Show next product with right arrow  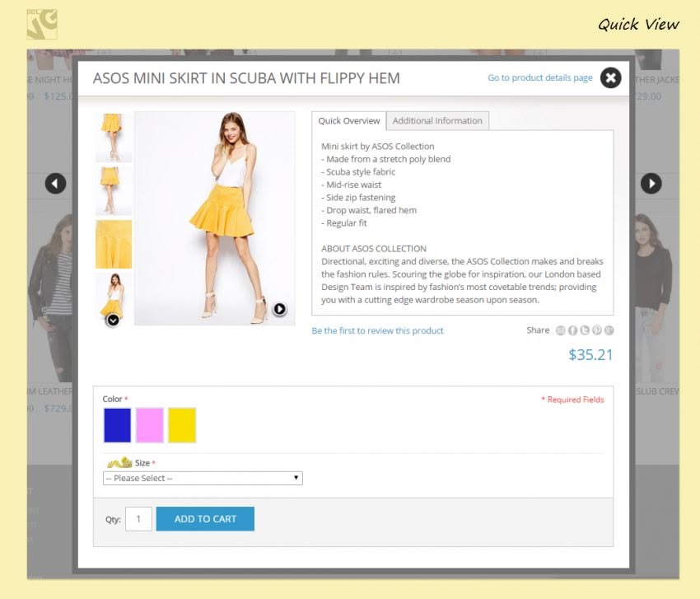651,183
